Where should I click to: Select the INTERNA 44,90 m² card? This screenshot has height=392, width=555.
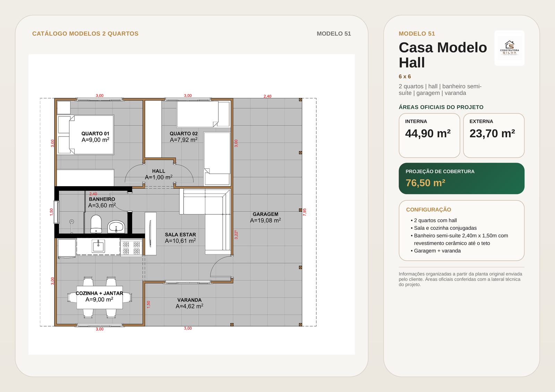[x=429, y=136]
